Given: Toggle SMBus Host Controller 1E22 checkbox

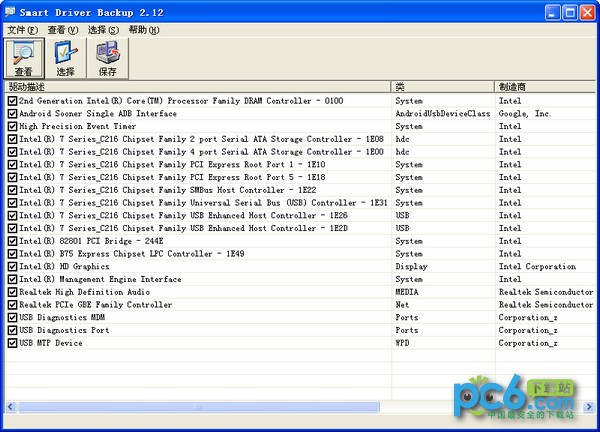Looking at the screenshot, I should 12,190.
